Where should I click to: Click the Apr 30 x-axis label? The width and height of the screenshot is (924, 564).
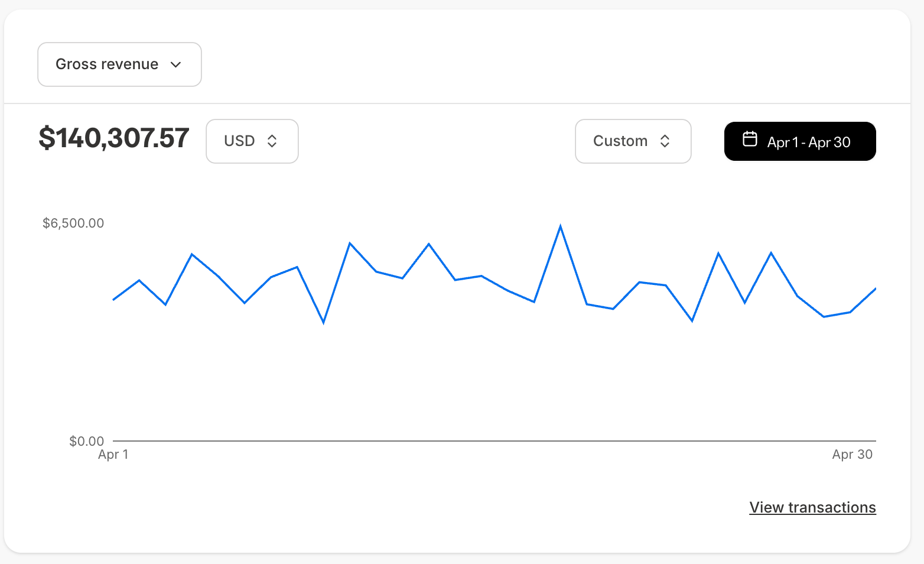tap(852, 454)
